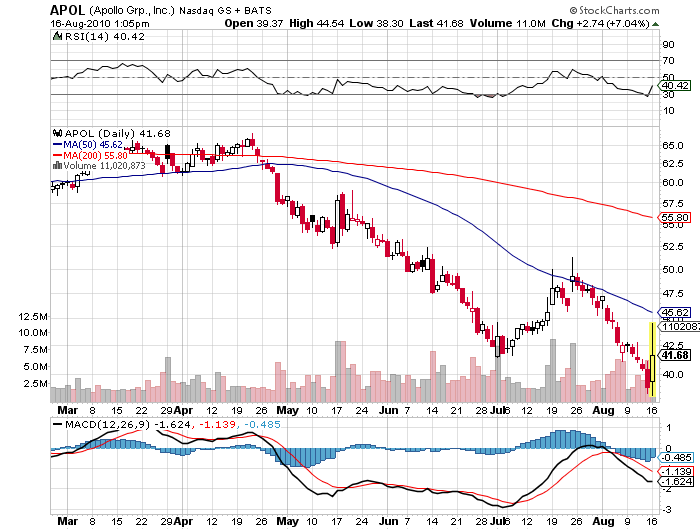Click the 90 level on the RSI axis
Viewport: 700px width, 530px height.
[669, 44]
